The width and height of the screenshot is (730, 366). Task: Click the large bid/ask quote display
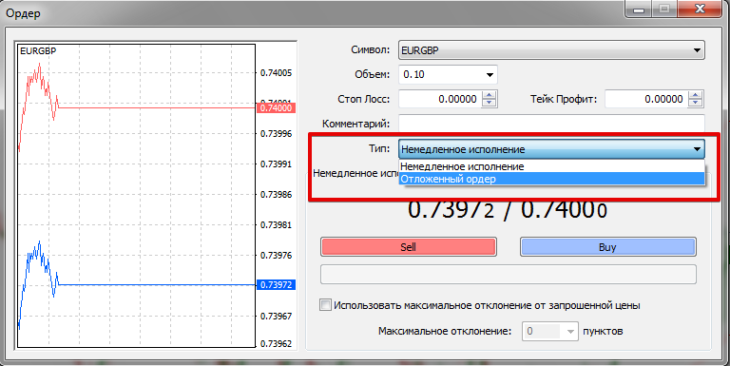coord(508,210)
